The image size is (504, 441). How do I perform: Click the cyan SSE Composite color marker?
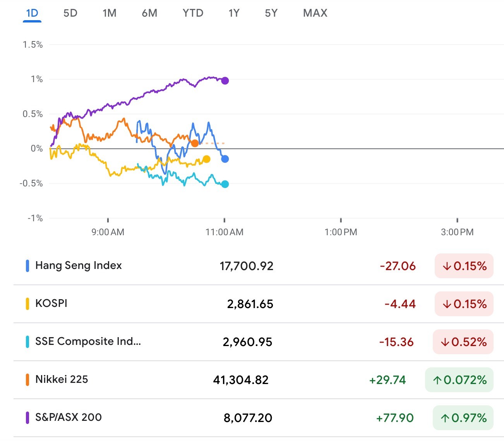(x=27, y=342)
